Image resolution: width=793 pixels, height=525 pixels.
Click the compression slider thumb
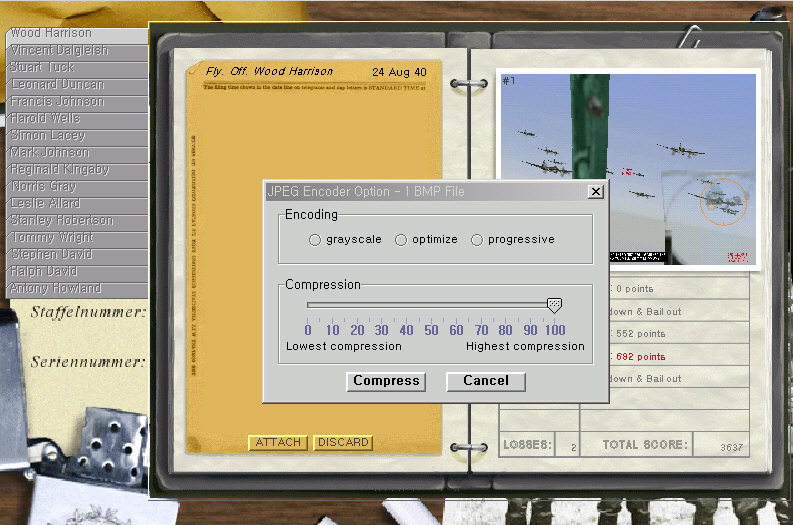pos(554,305)
